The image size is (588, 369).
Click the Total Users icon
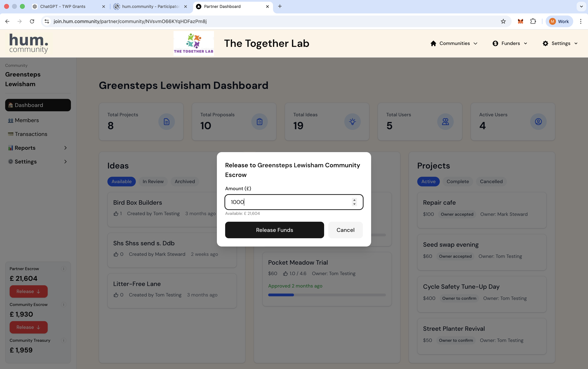(x=445, y=121)
